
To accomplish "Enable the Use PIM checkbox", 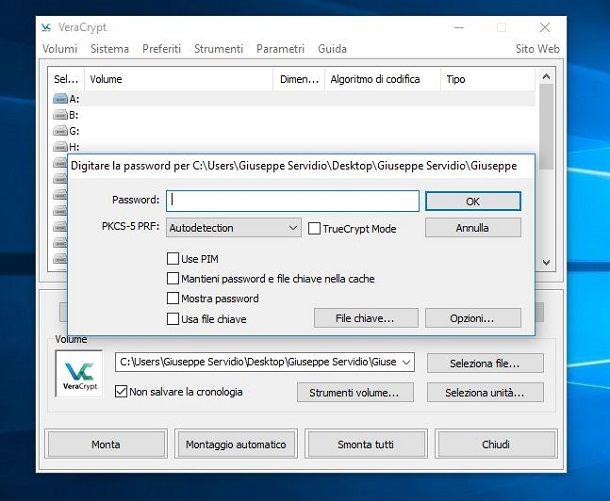I will pyautogui.click(x=174, y=259).
